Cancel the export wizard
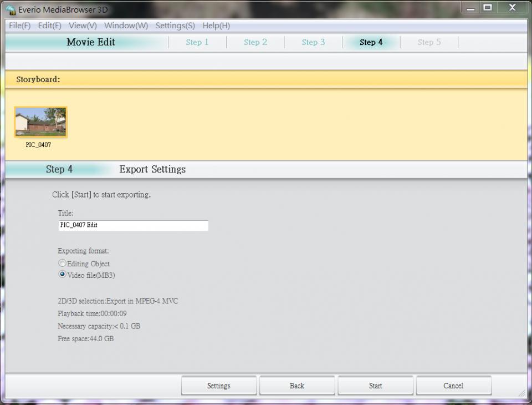Image resolution: width=532 pixels, height=405 pixels. pyautogui.click(x=453, y=386)
